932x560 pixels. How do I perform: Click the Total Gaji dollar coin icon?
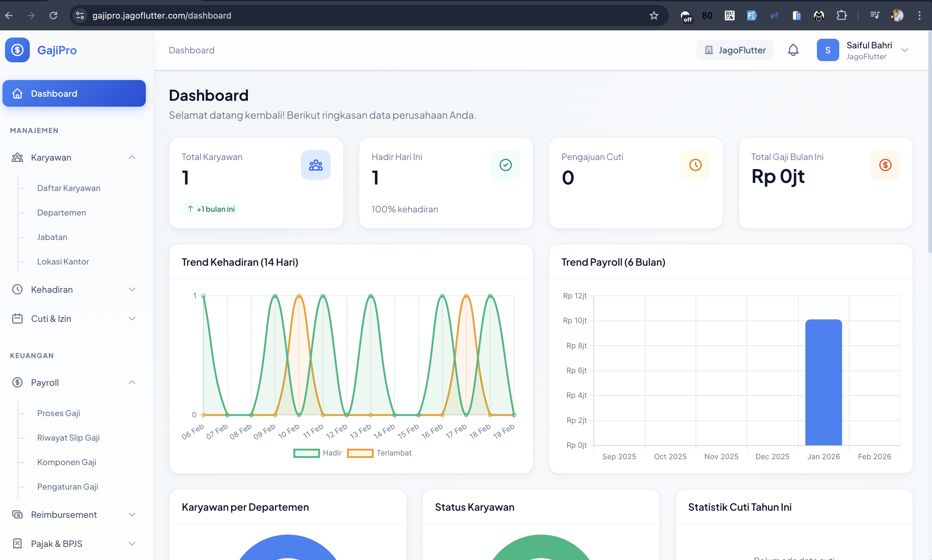pos(885,165)
